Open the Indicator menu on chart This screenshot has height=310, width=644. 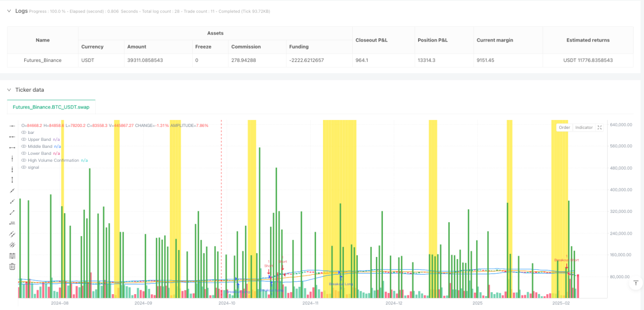tap(584, 127)
